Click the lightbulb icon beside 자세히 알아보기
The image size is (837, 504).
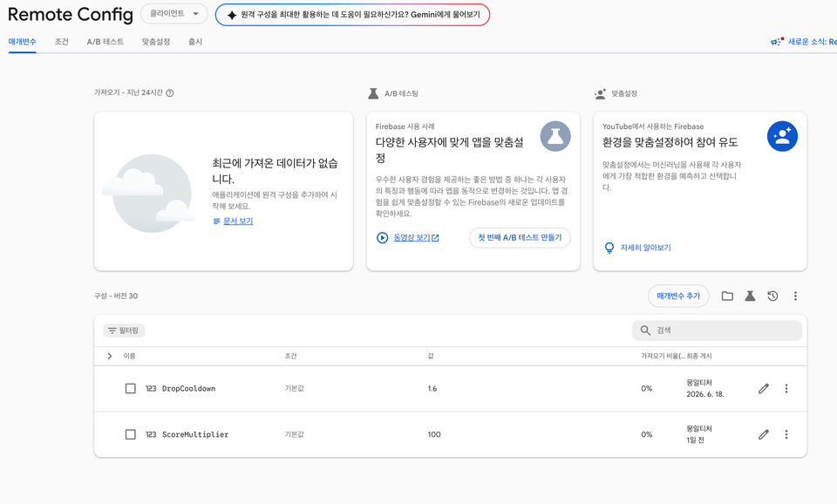(x=609, y=248)
